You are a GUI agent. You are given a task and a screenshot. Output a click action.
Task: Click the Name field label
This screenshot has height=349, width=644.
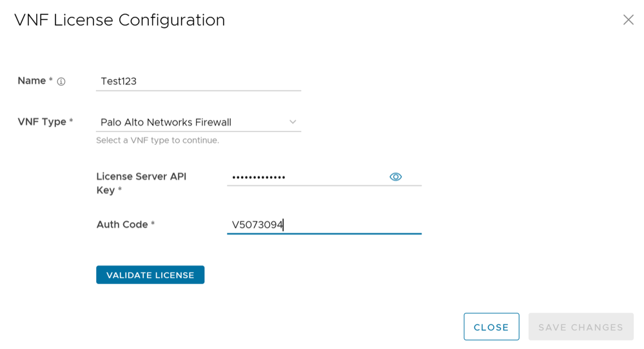click(x=32, y=81)
